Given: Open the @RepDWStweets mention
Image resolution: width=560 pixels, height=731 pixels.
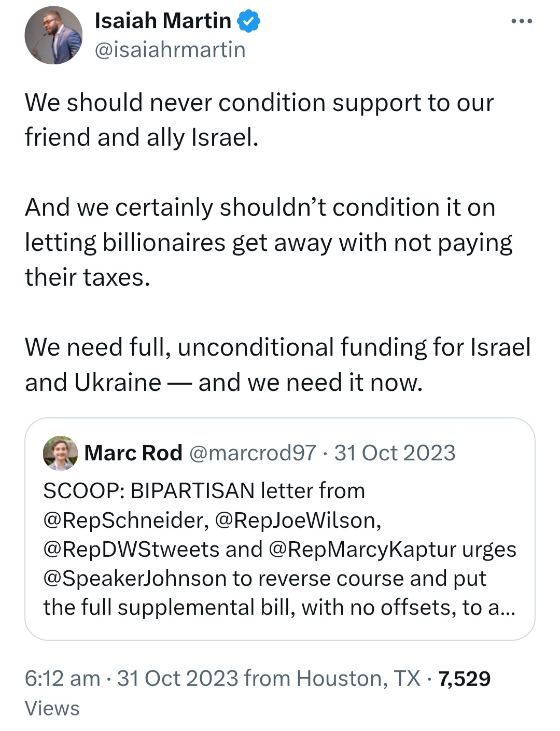Looking at the screenshot, I should 131,549.
